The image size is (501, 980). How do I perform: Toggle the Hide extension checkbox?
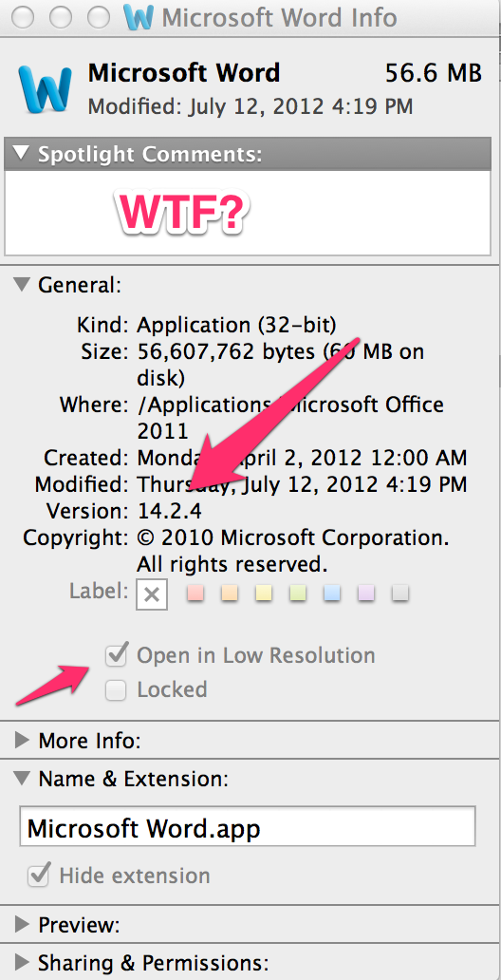38,875
